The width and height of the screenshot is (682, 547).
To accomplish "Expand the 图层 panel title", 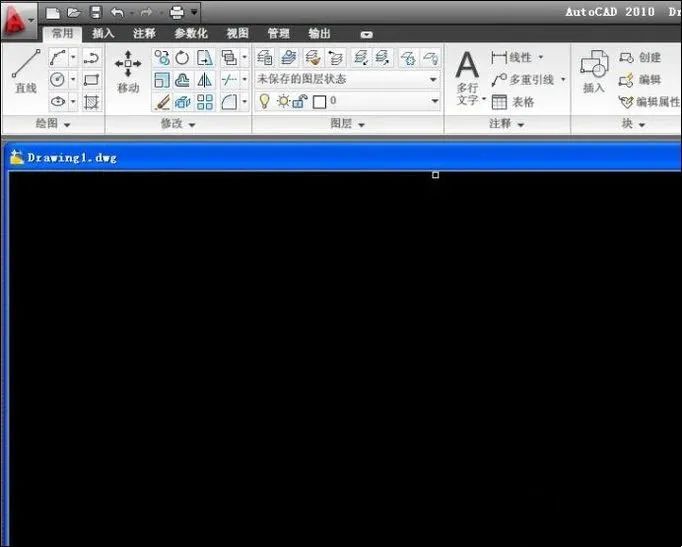I will [x=348, y=124].
